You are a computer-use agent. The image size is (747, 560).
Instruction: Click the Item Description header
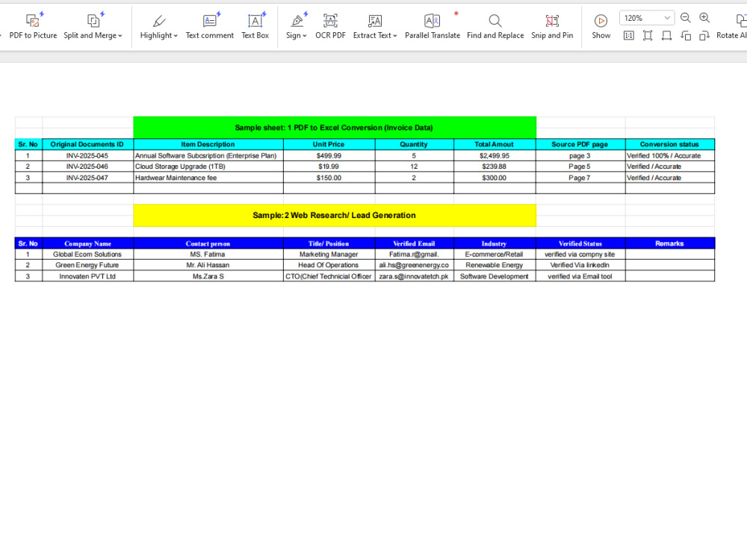pyautogui.click(x=208, y=144)
